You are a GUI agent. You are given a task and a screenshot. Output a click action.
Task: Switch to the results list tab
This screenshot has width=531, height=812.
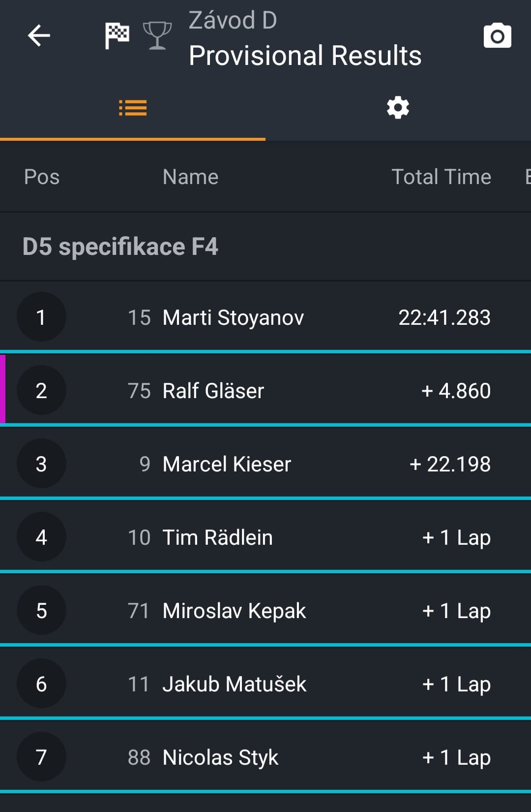click(x=133, y=108)
